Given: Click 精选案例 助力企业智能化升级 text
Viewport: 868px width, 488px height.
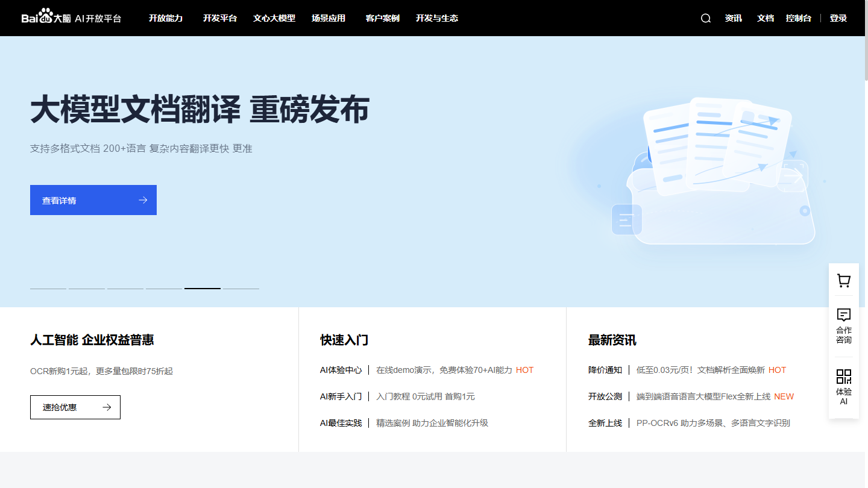Looking at the screenshot, I should (x=432, y=423).
